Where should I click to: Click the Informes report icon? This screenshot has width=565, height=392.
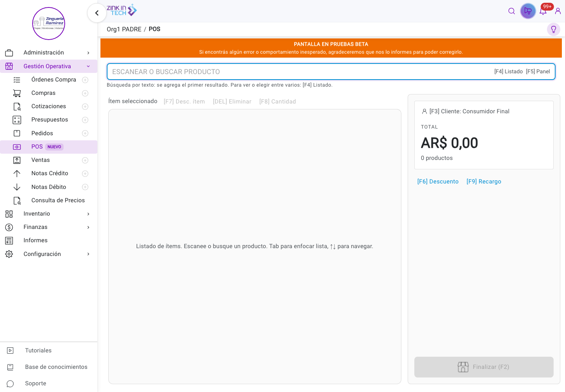[9, 241]
